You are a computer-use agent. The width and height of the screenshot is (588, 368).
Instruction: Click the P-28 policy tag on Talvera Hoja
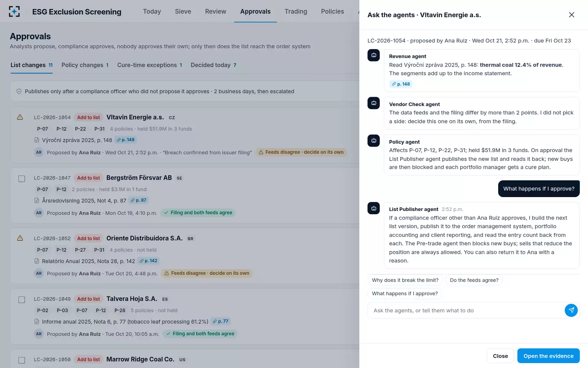tap(120, 310)
